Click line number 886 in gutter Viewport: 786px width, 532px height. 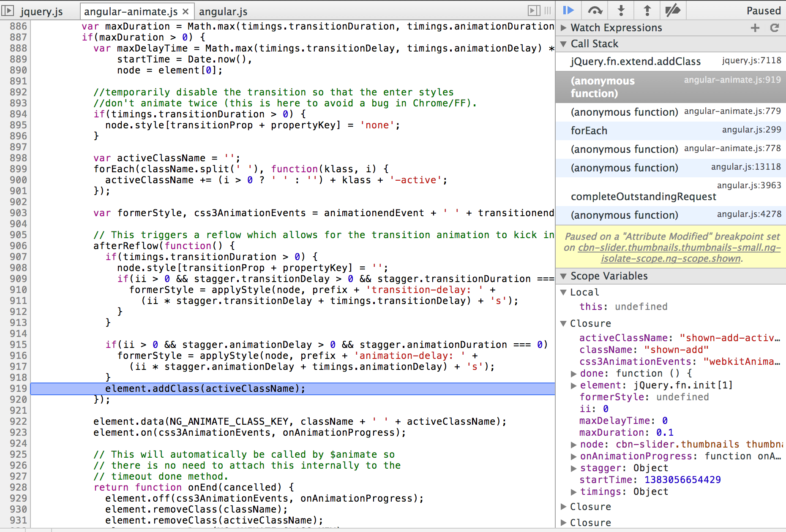(18, 27)
